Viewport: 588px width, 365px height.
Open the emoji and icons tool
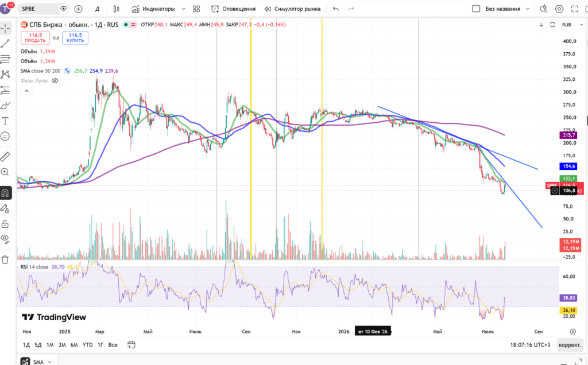[x=5, y=136]
